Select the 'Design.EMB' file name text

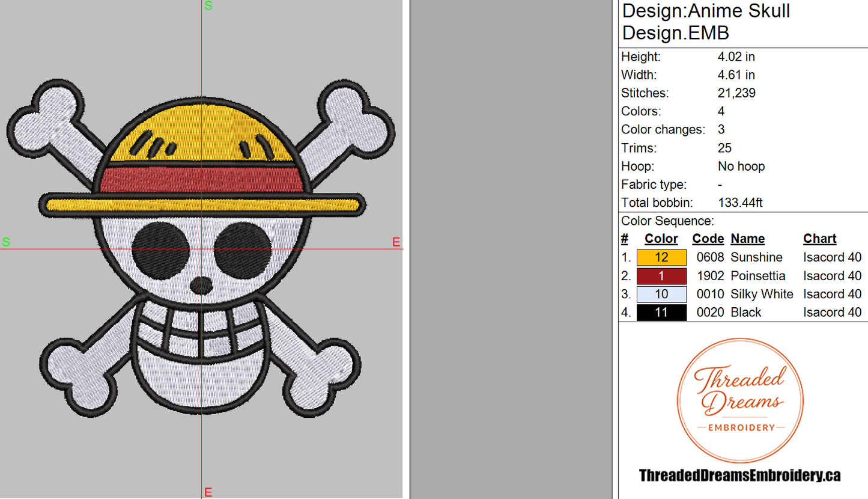(x=676, y=32)
